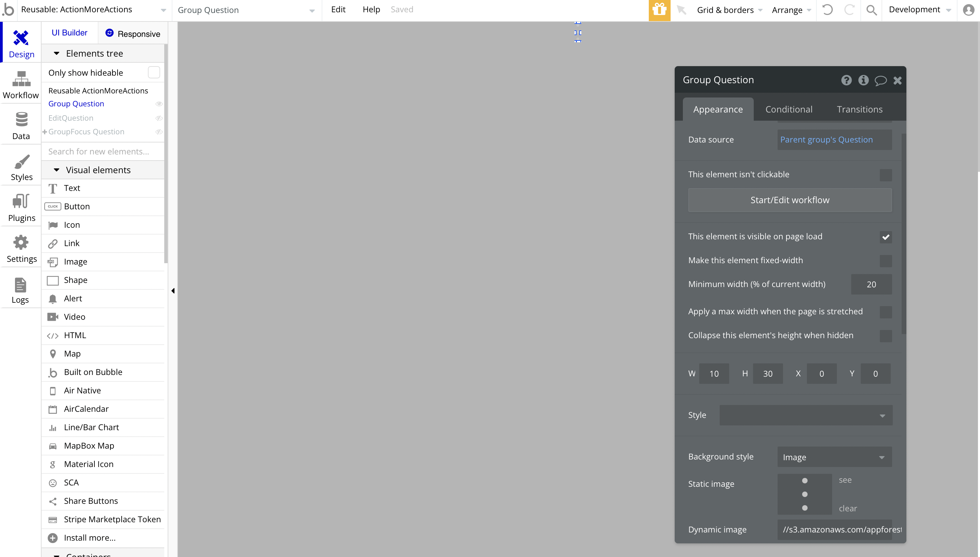980x557 pixels.
Task: Switch to the Conditional tab
Action: (x=788, y=109)
